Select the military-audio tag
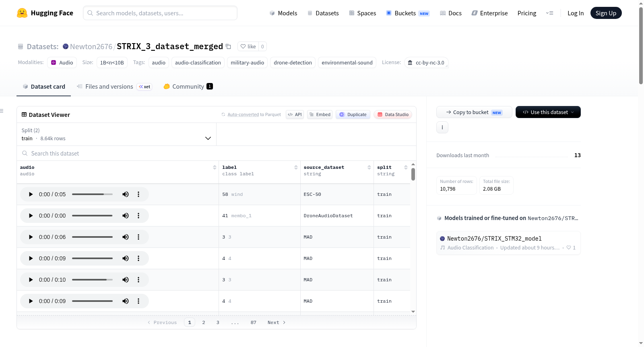The width and height of the screenshot is (644, 347). (x=247, y=62)
